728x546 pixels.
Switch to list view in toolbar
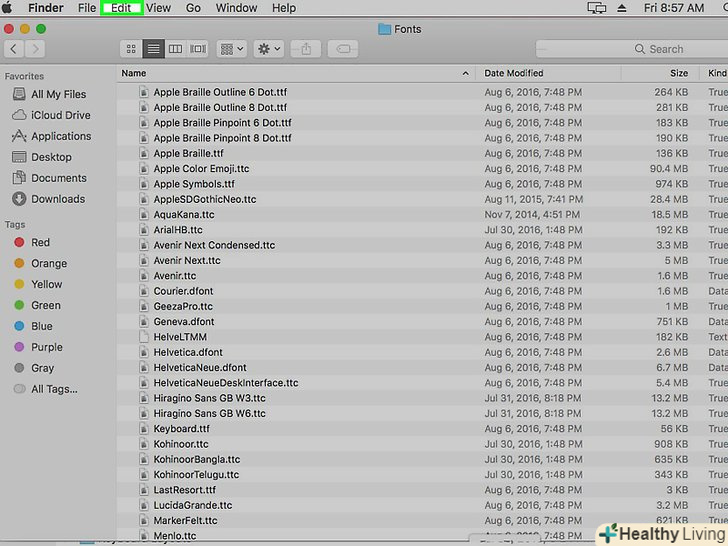click(x=153, y=48)
